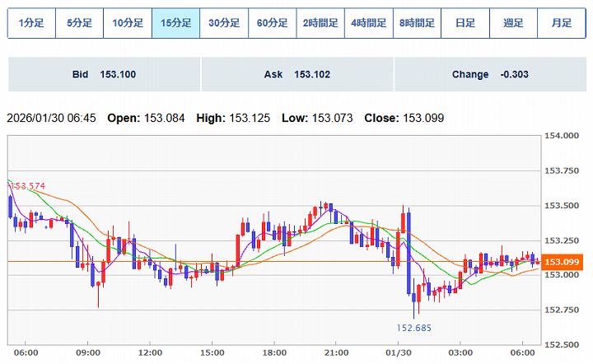Open the 月足 monthly chart tab
The image size is (593, 364).
pos(561,23)
